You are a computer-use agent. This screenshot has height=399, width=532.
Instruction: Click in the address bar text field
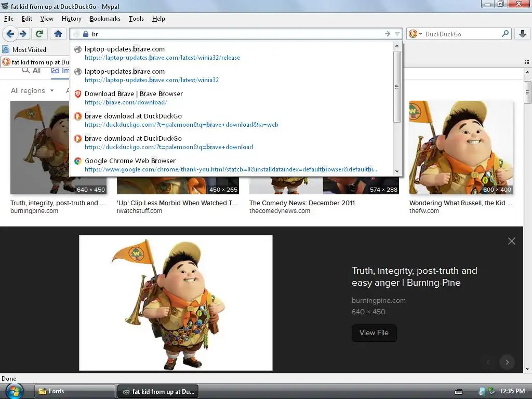click(x=236, y=34)
